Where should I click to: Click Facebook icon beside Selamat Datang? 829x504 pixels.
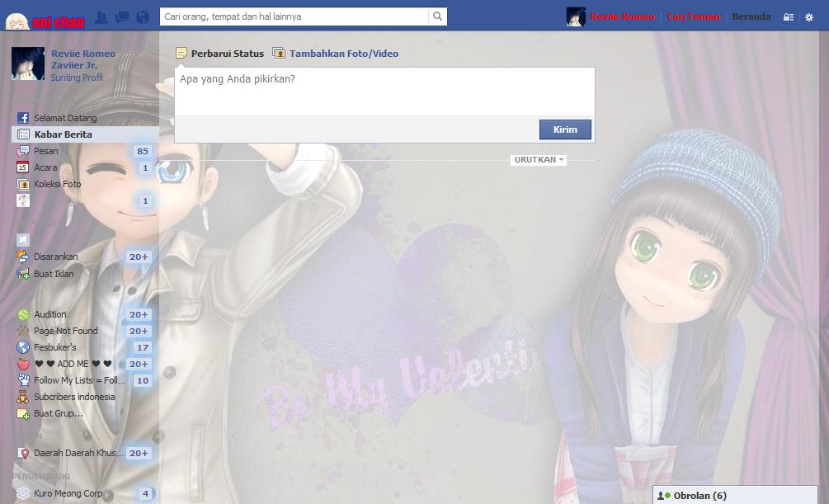[23, 118]
